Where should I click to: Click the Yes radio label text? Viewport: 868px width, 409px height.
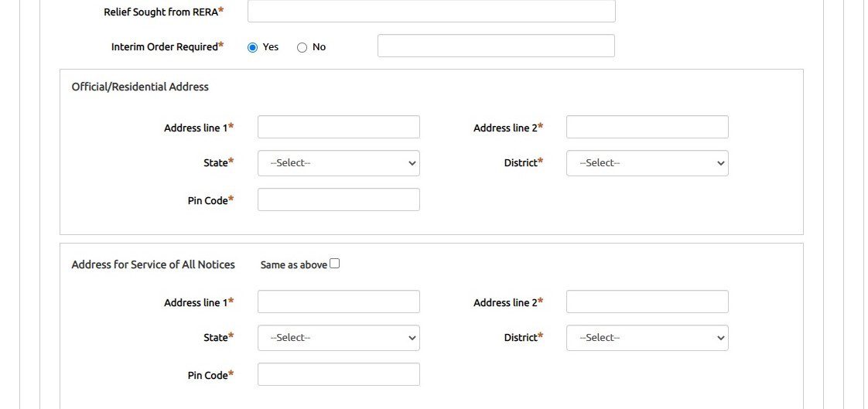tap(271, 47)
